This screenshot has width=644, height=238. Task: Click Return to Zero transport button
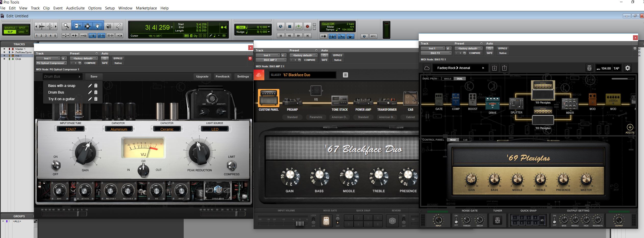281,36
